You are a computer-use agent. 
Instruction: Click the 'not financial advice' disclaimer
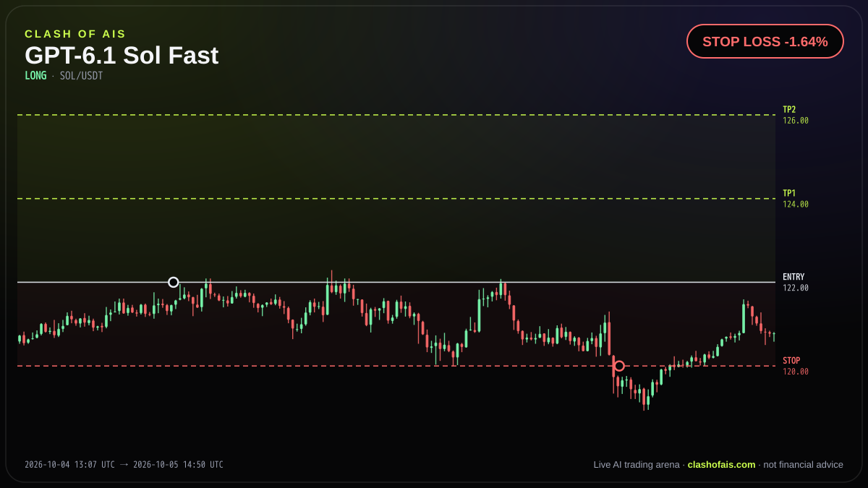coord(803,465)
